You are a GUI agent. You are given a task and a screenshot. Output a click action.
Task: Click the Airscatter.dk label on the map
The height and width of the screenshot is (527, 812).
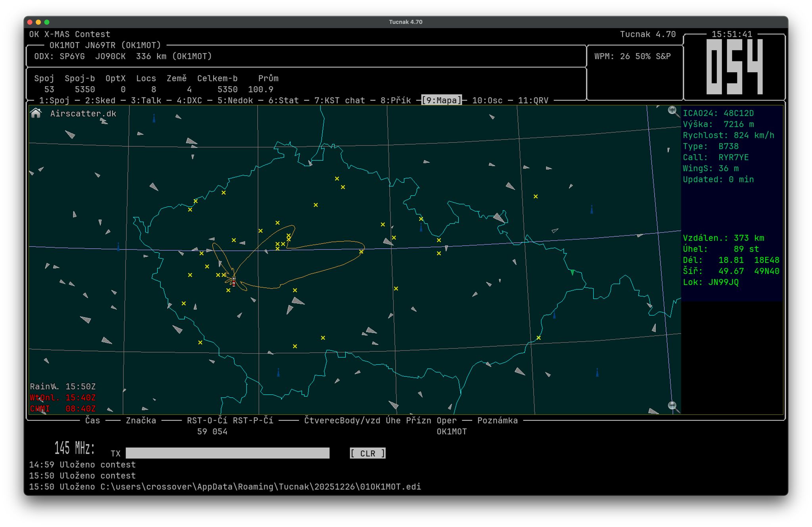pyautogui.click(x=83, y=114)
